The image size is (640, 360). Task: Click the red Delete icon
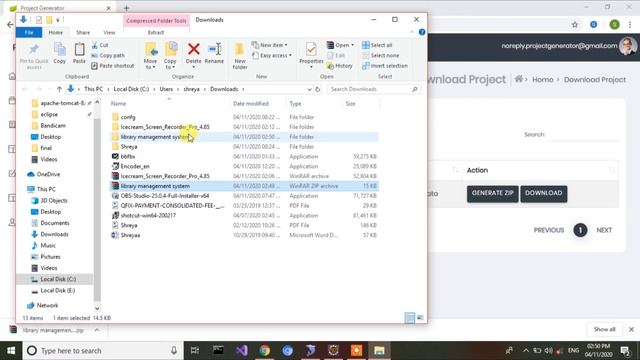(193, 49)
